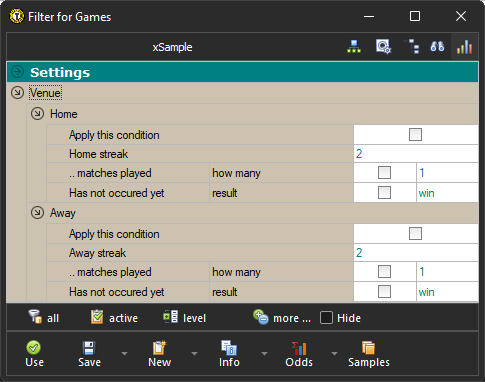Collapse the Home group
The width and height of the screenshot is (485, 382).
37,114
